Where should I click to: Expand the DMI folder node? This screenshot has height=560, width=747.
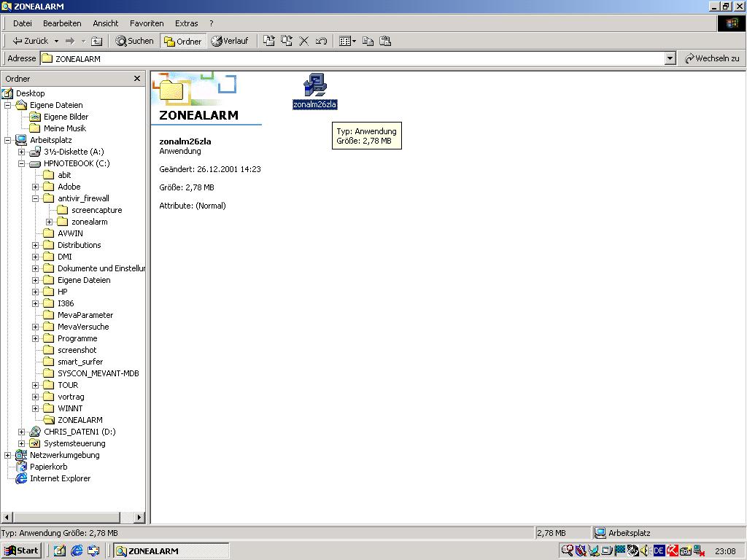(35, 257)
